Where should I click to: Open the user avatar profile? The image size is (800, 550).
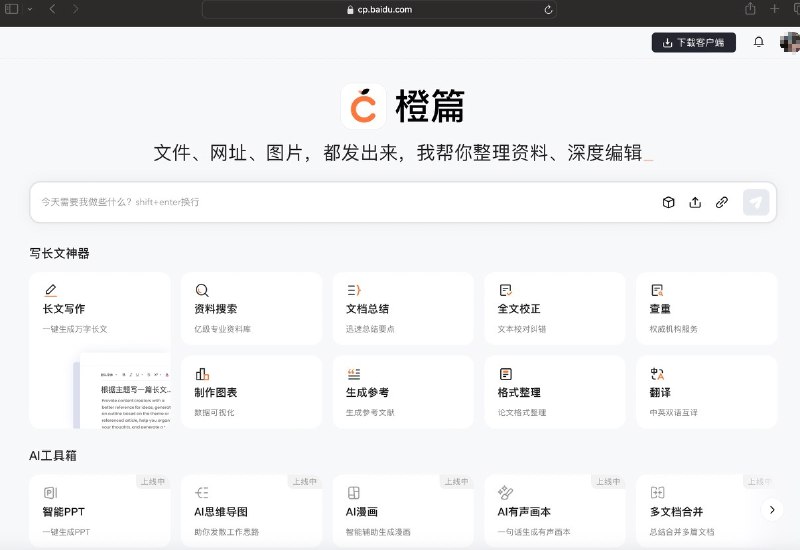click(x=790, y=42)
